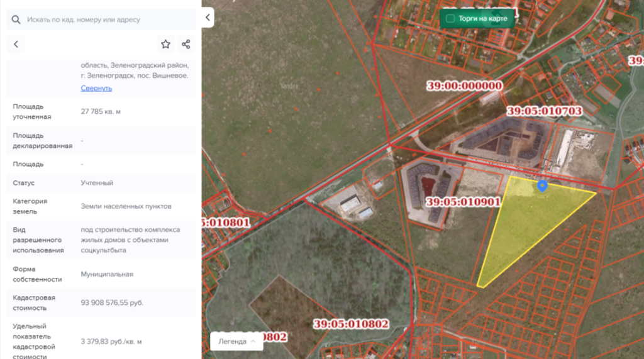Click the Статус value Учтенный
The image size is (644, 359).
[x=97, y=183]
